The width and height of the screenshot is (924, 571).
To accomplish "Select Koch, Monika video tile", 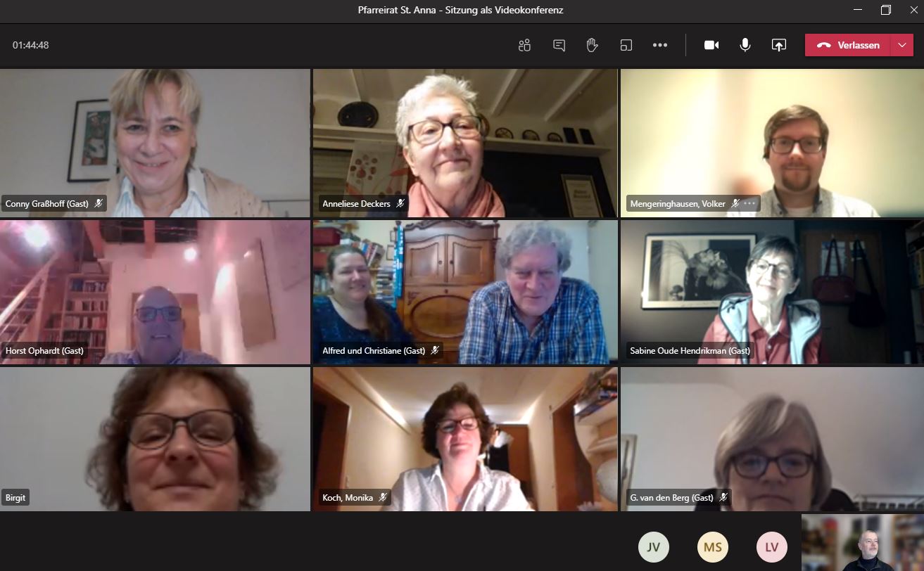I will coord(465,439).
